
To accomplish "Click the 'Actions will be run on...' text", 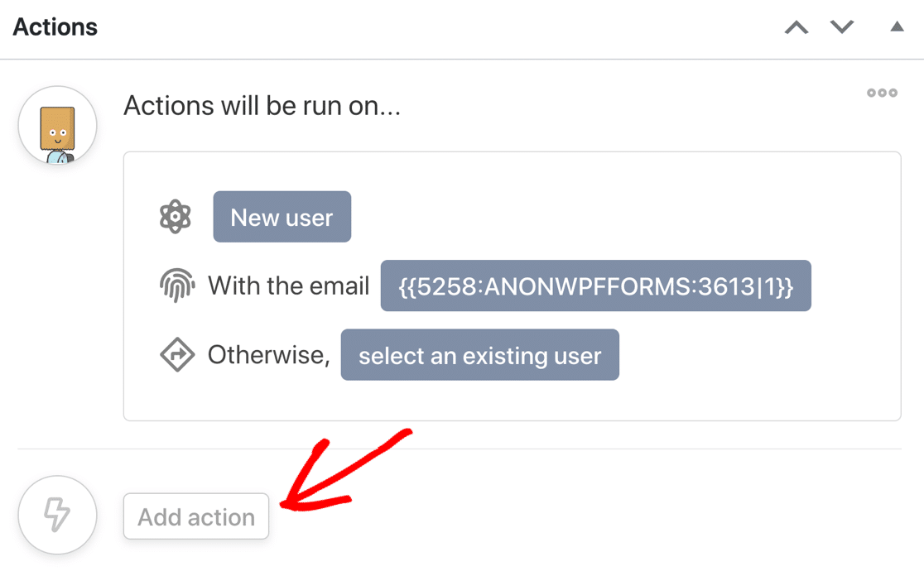I will tap(262, 106).
